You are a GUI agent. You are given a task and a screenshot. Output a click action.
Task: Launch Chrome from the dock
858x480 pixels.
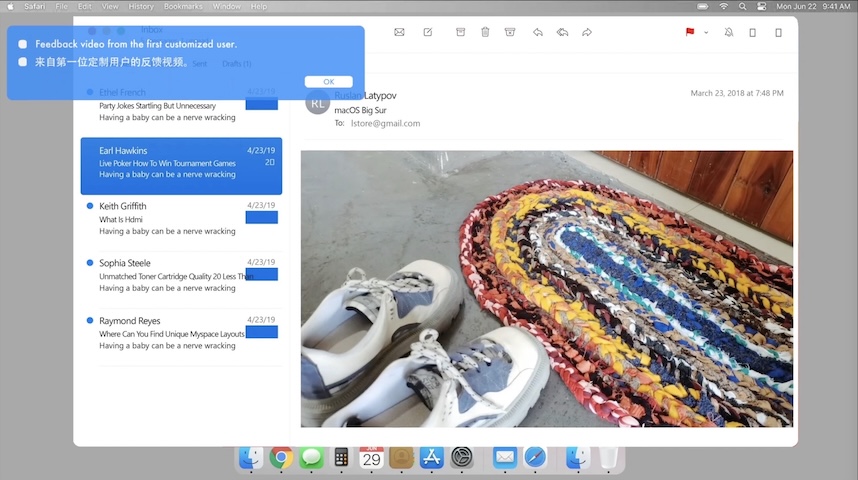(x=281, y=458)
